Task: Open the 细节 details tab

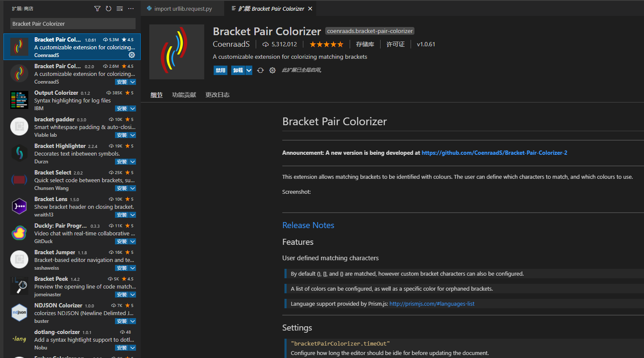Action: pos(157,95)
